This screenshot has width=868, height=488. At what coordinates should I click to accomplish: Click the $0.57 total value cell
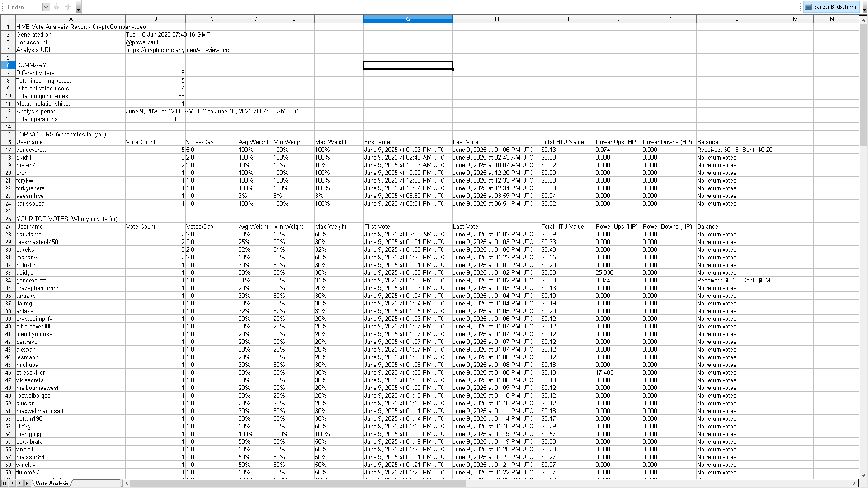[x=568, y=434]
